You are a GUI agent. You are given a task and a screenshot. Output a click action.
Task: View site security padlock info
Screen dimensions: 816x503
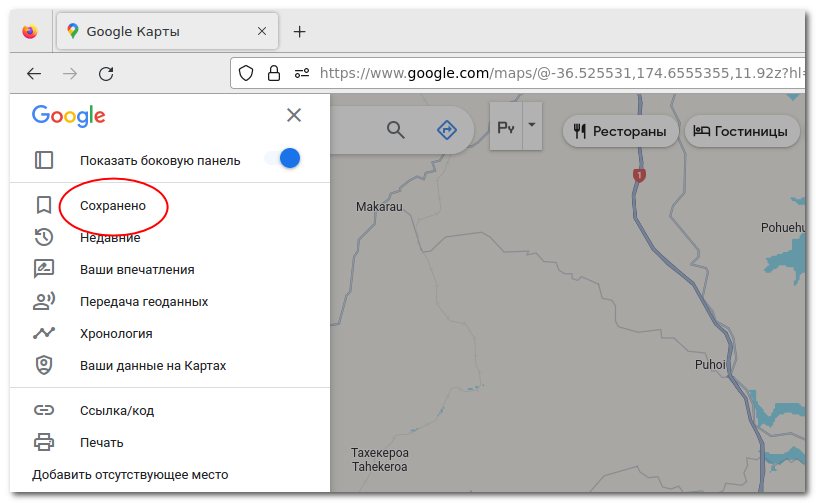click(274, 73)
